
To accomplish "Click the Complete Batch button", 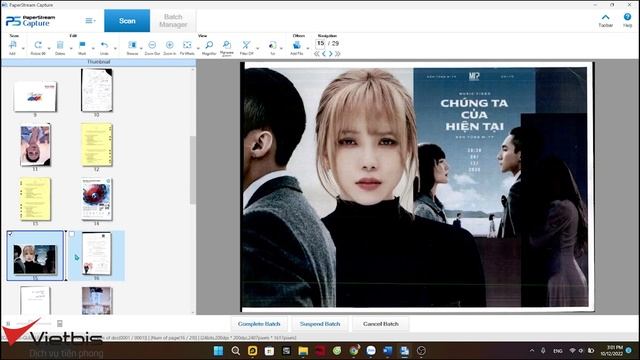I will click(x=259, y=324).
